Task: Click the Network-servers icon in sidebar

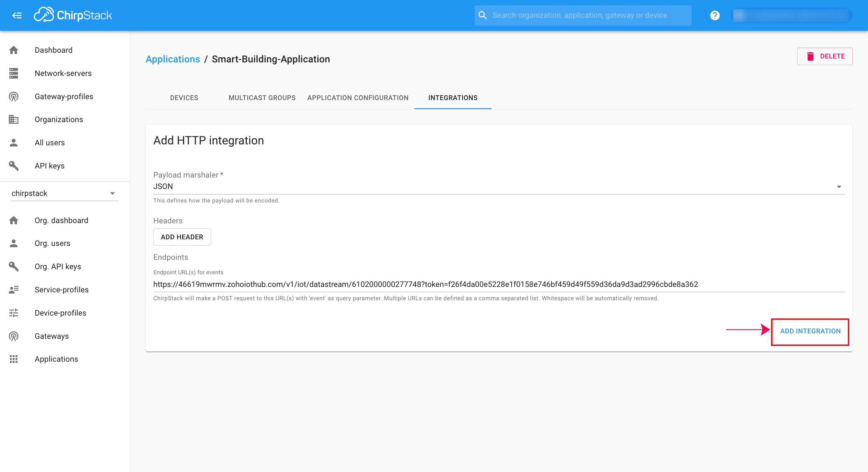Action: [14, 73]
